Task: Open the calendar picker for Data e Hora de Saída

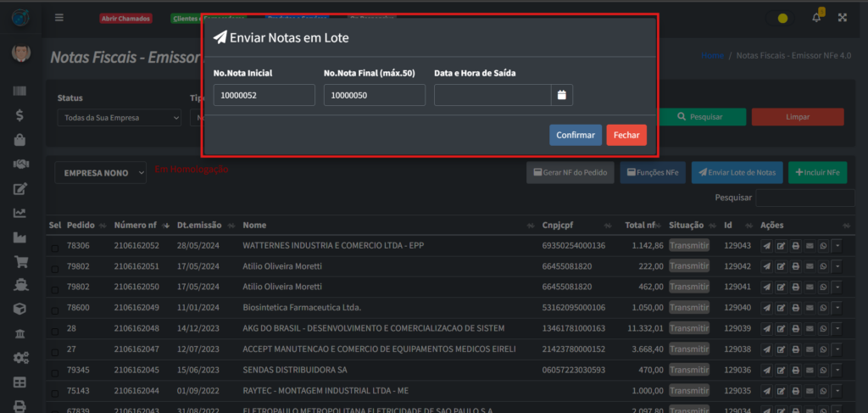Action: point(561,96)
